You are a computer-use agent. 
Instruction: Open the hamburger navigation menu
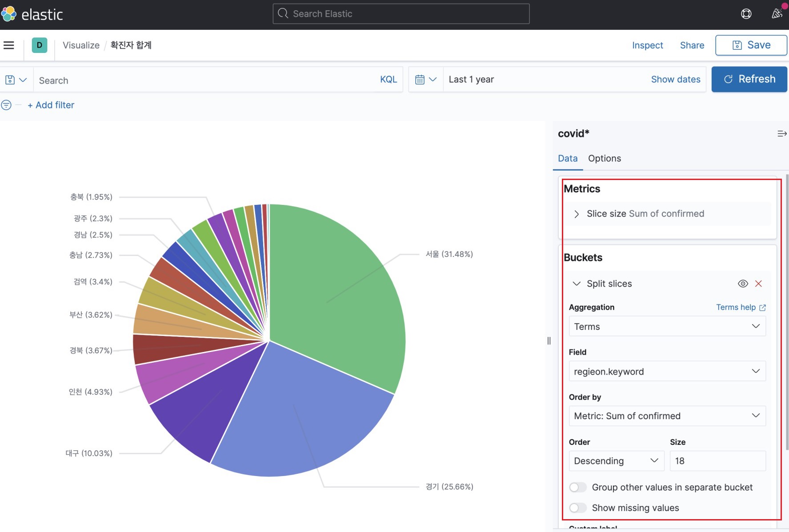(x=9, y=45)
